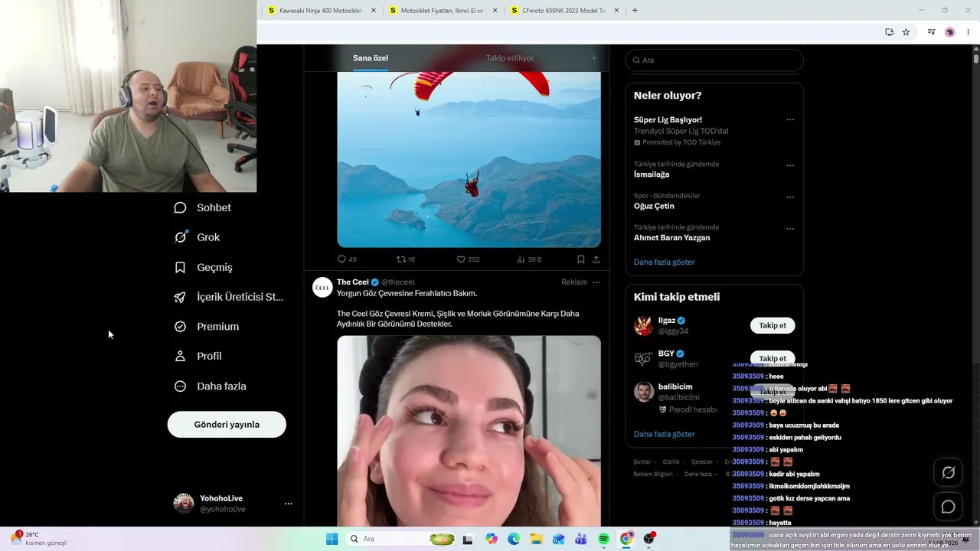Open Süper Lig Başlıyor! trend
The width and height of the screenshot is (980, 551).
(x=668, y=120)
